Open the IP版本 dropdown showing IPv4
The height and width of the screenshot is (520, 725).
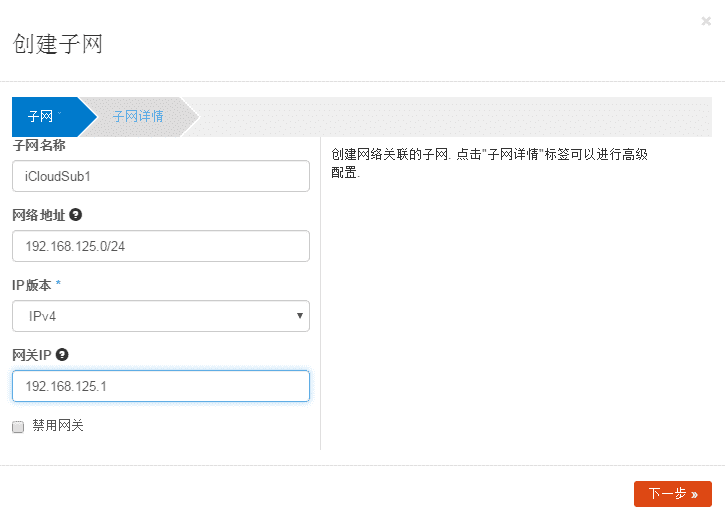160,316
